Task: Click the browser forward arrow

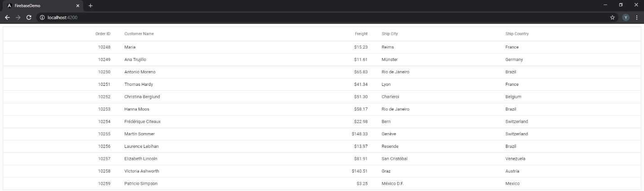Action: tap(18, 18)
